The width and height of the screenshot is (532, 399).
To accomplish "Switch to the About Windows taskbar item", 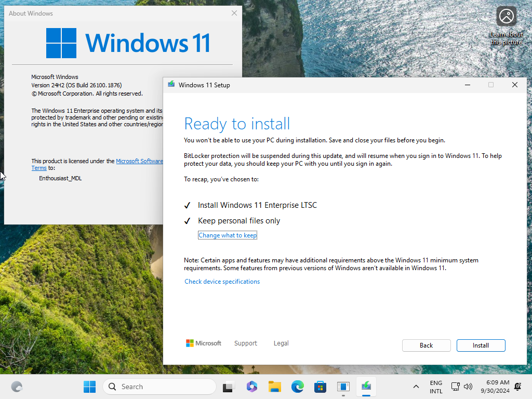I will (343, 387).
